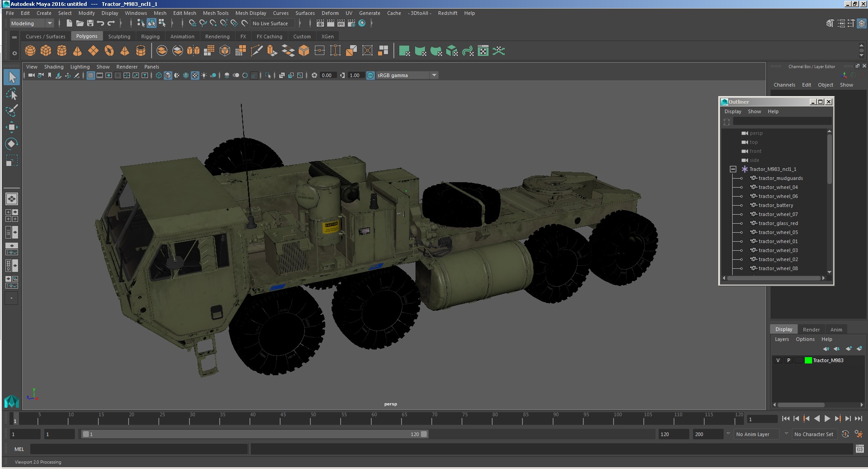Switch to the Sculpting shelf tab

click(119, 37)
